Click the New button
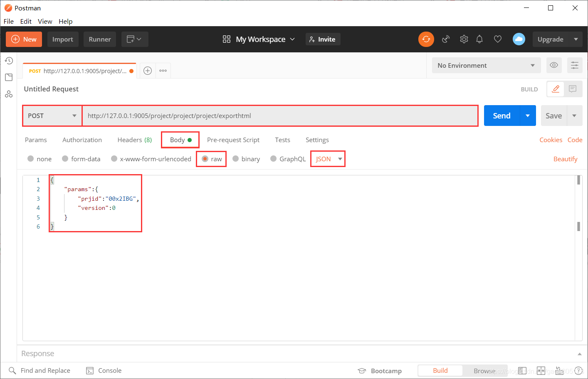The image size is (588, 379). click(24, 39)
